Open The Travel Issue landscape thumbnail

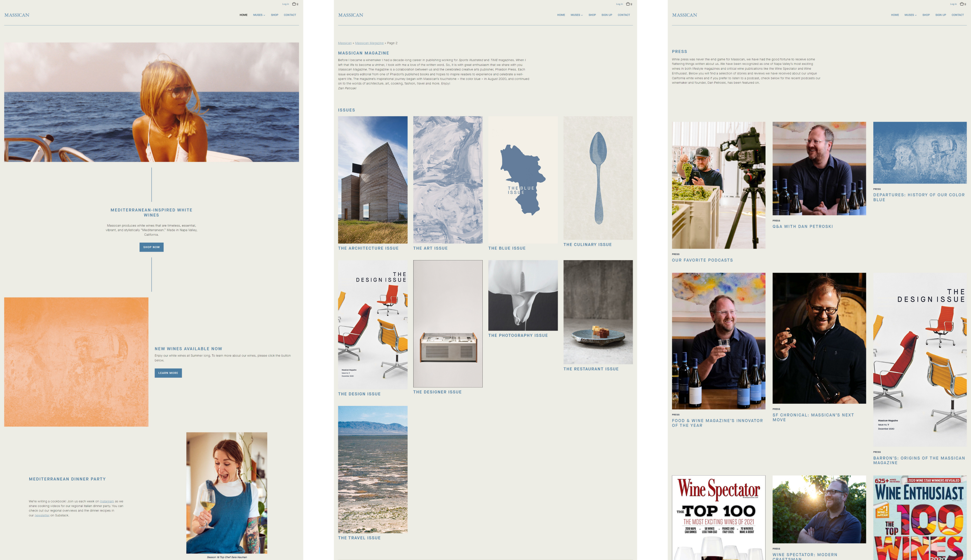[x=373, y=470]
